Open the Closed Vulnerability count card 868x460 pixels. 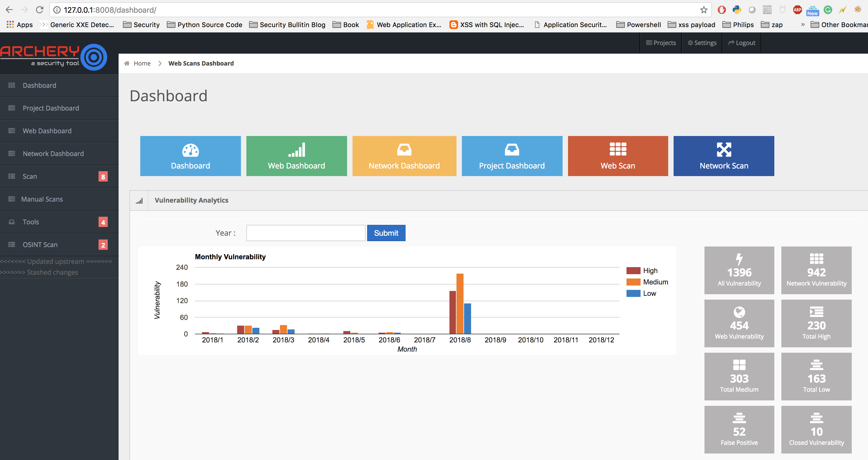tap(817, 430)
